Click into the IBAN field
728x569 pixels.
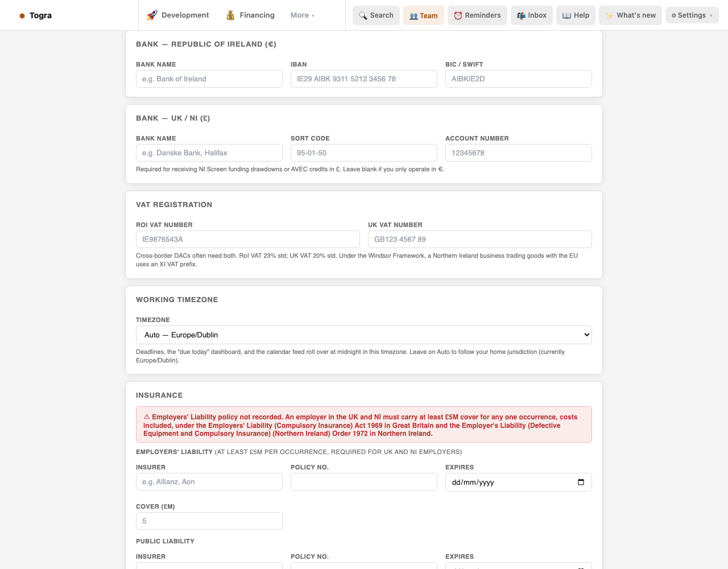364,79
